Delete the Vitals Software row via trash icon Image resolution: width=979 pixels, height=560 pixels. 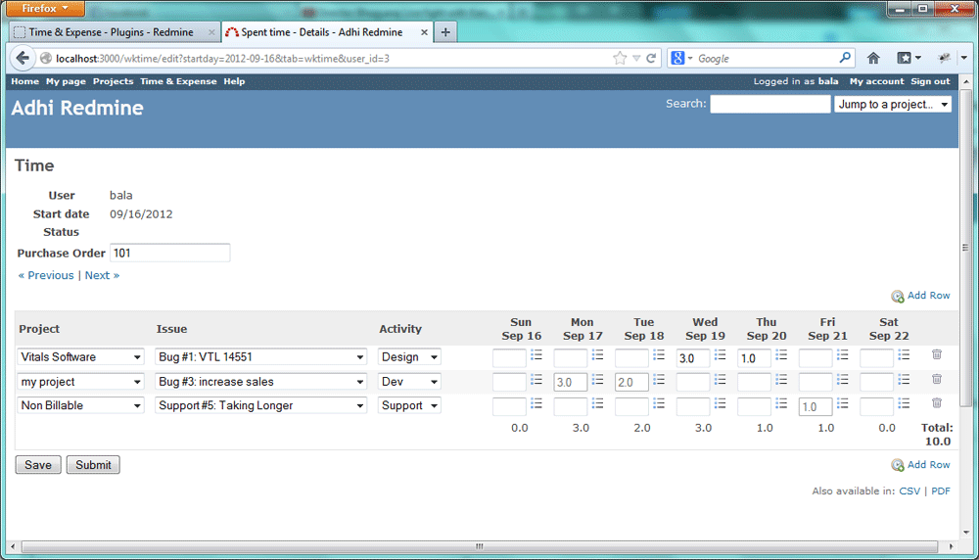click(937, 354)
